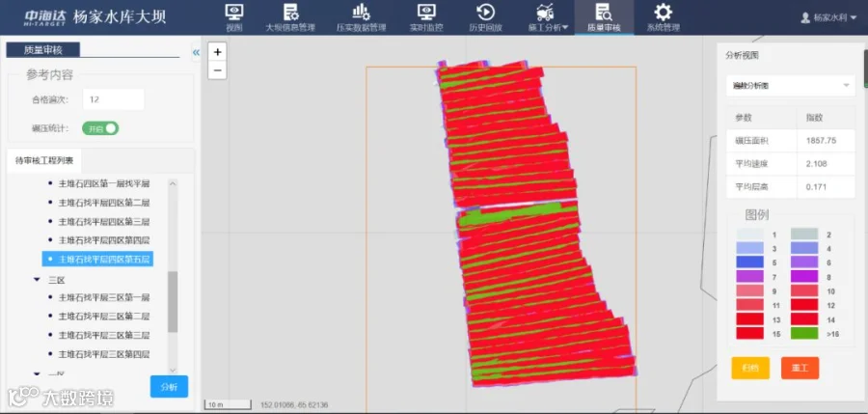Open the 视图 monitor icon
868x414 pixels.
pos(234,12)
